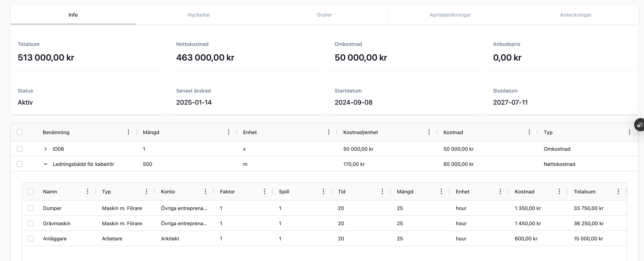Viewport: 644px width, 261px height.
Task: Open the Totalsum column options menu
Action: [618, 191]
